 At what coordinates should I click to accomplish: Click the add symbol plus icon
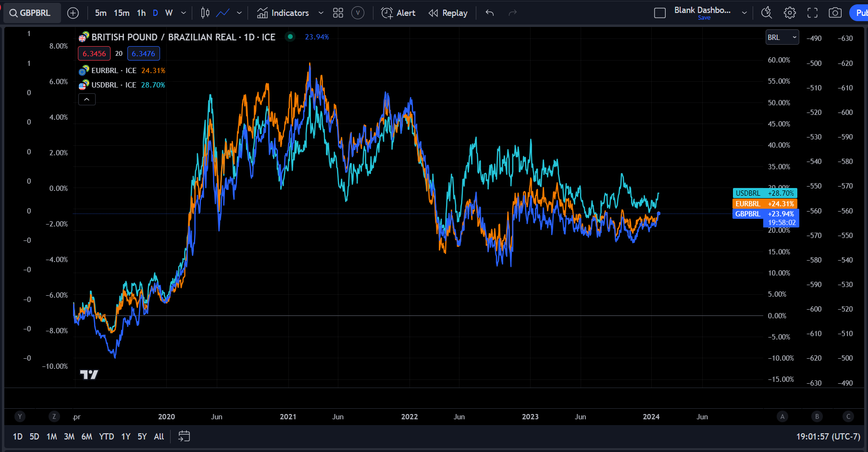tap(73, 13)
